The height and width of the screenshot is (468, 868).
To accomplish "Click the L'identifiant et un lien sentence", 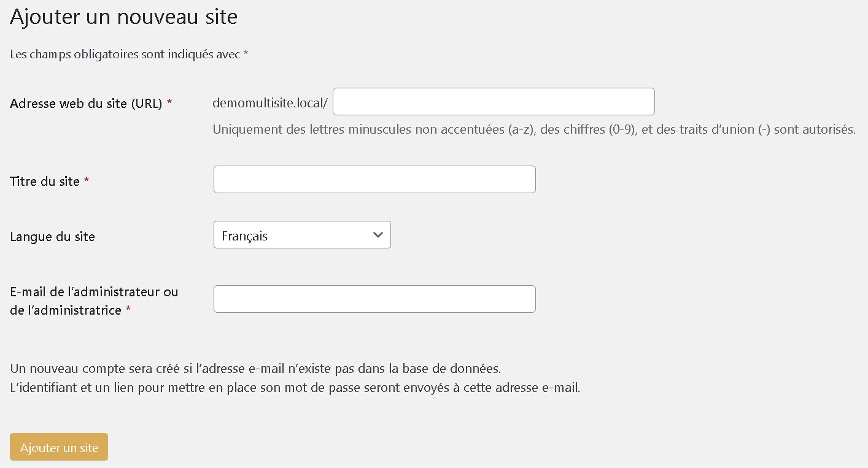I will coord(295,388).
